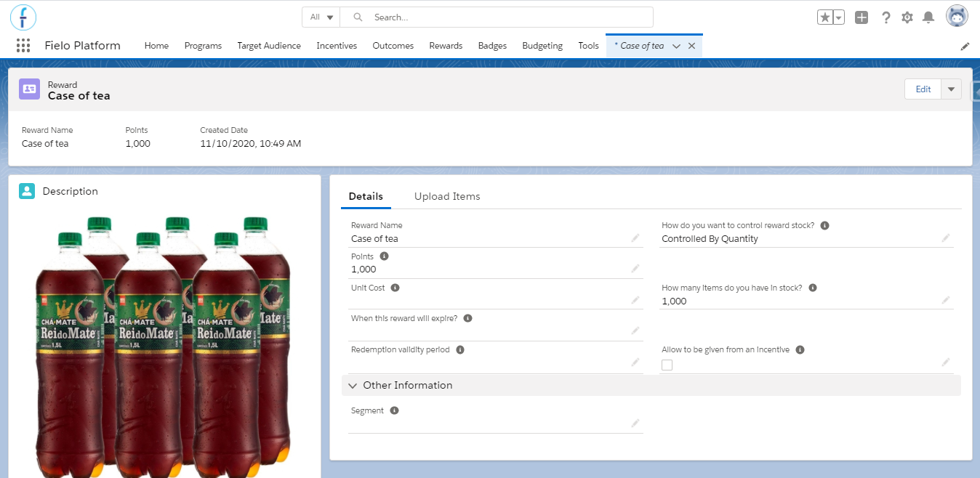Edit Allow given from Incentive pencil icon

946,362
